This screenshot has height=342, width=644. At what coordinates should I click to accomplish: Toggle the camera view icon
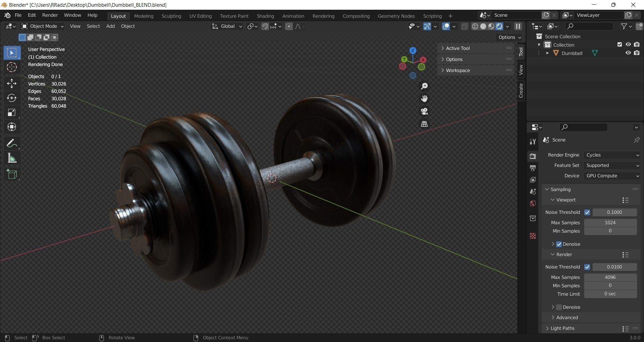(x=424, y=111)
